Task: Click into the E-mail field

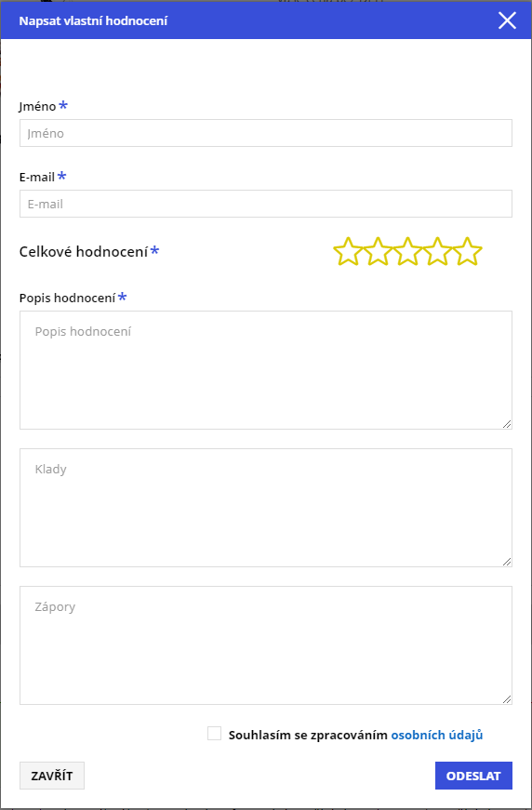Action: coord(266,204)
